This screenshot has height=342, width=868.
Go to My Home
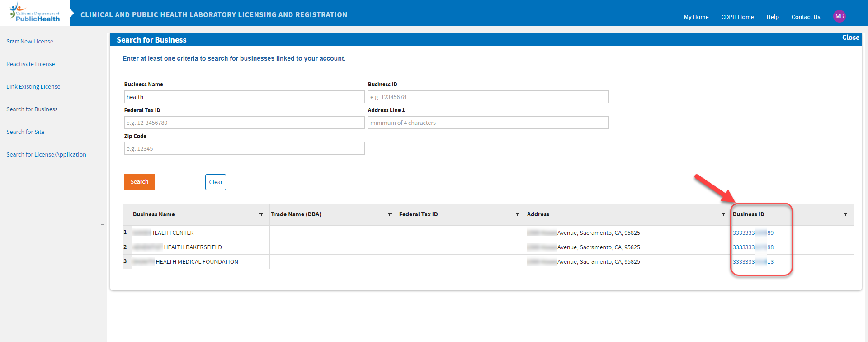pyautogui.click(x=696, y=17)
